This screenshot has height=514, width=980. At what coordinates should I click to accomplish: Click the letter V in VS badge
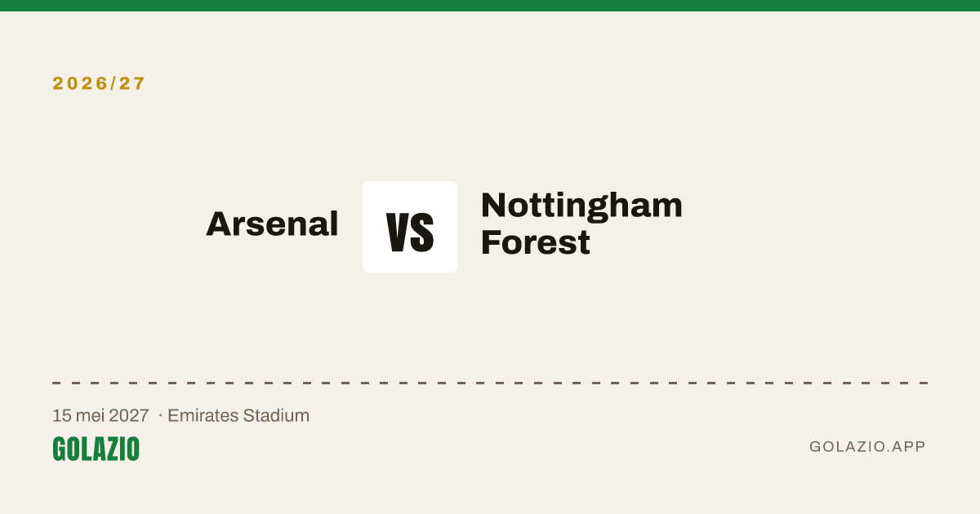(x=398, y=232)
